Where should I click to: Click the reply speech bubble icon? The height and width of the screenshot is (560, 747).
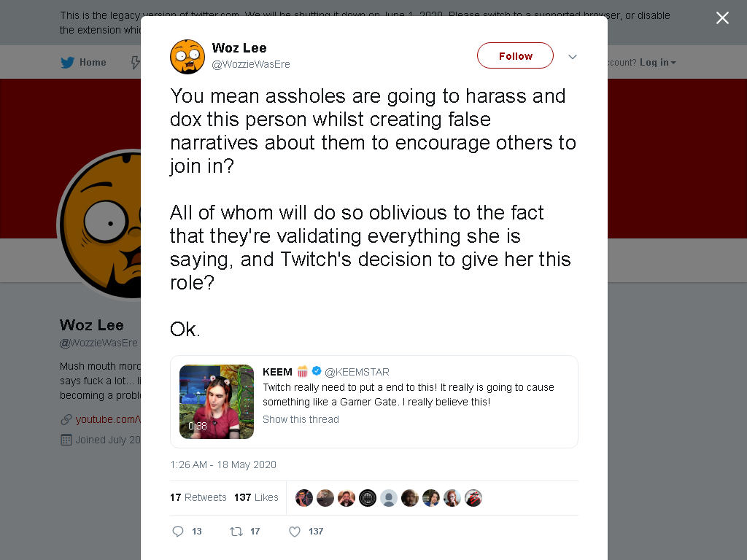(x=178, y=532)
